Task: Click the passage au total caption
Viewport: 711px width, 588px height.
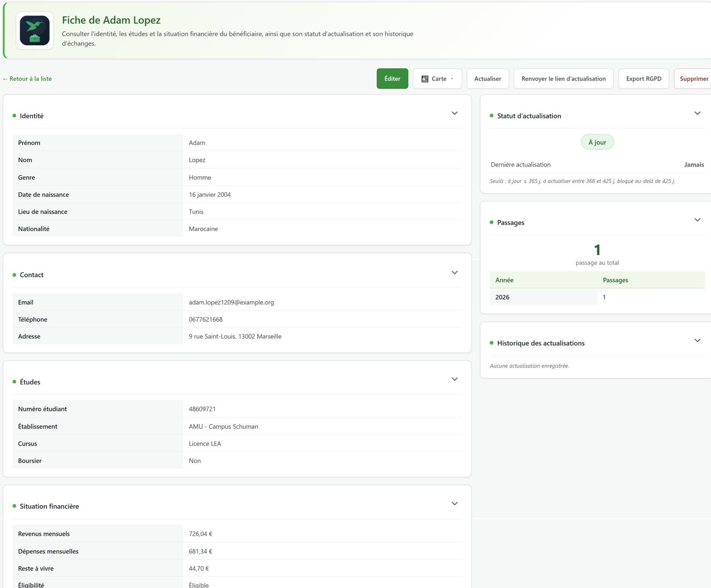Action: (x=597, y=263)
